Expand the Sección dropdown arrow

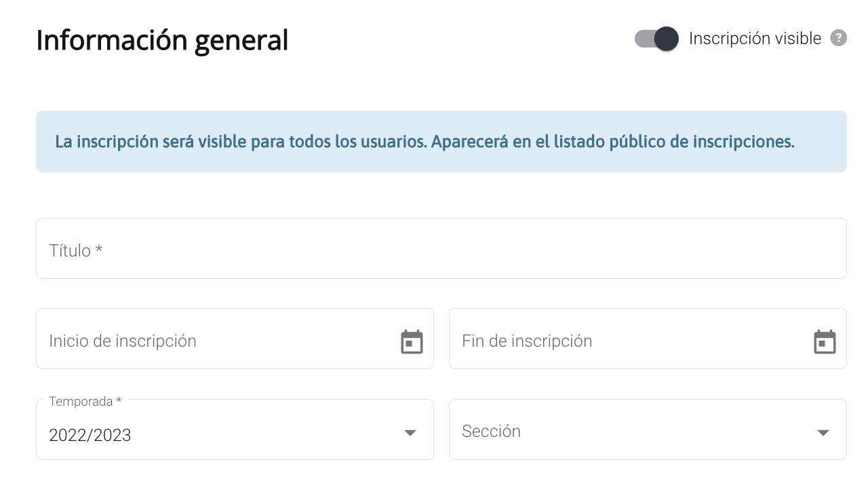point(823,433)
